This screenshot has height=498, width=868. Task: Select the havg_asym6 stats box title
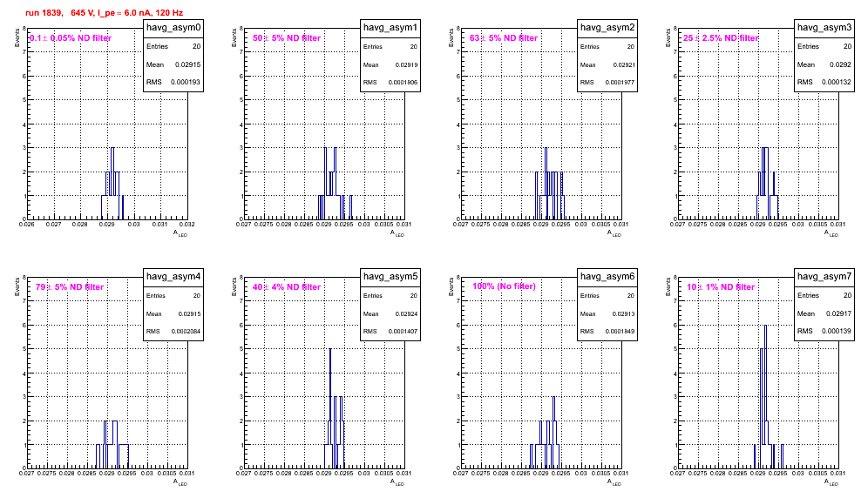point(607,277)
